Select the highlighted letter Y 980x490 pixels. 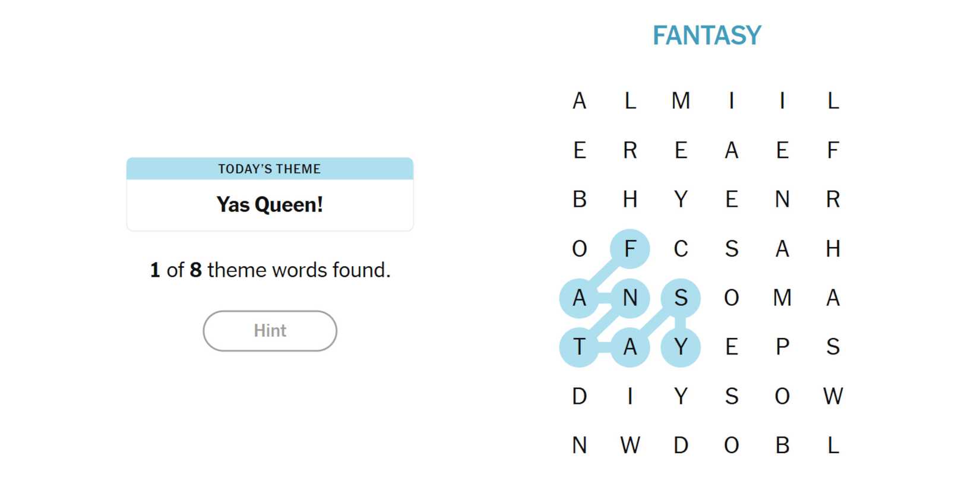[681, 347]
